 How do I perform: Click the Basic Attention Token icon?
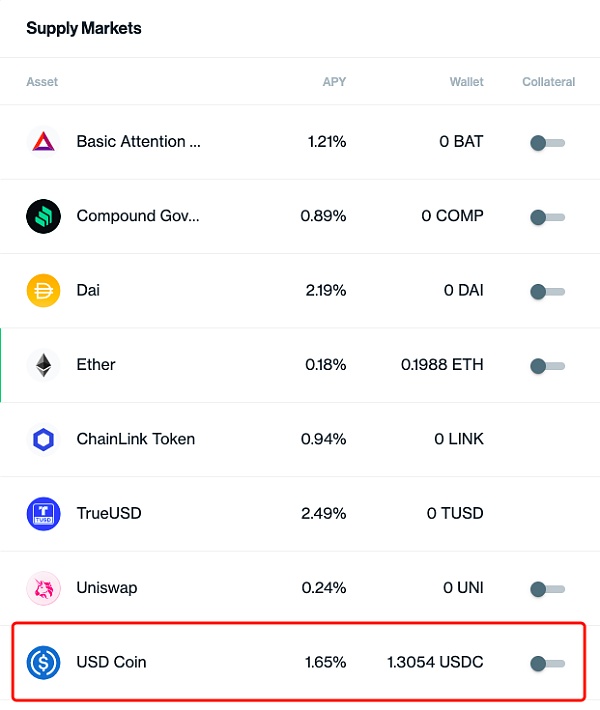coord(43,142)
